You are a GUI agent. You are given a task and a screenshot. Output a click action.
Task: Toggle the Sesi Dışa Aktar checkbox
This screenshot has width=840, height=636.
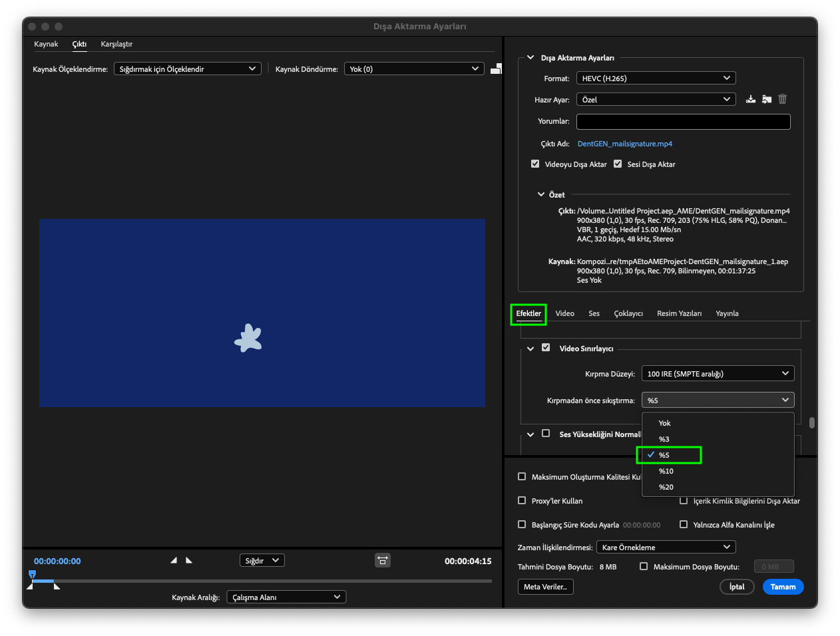tap(618, 164)
